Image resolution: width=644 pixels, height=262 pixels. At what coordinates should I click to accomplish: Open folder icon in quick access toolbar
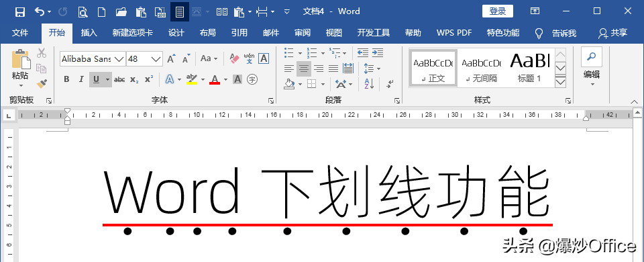click(121, 11)
